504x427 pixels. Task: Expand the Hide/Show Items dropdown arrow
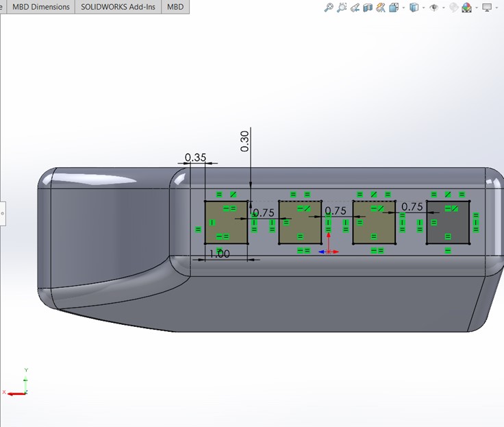pos(444,8)
